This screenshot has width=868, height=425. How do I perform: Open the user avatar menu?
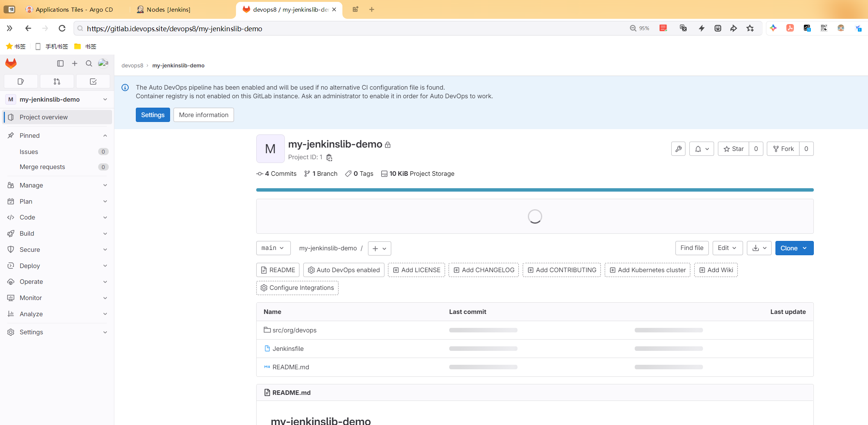point(103,63)
